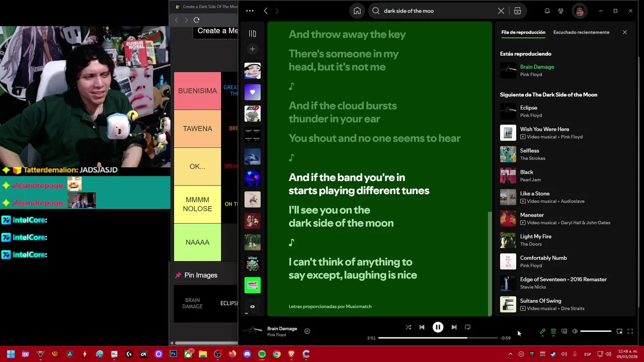Close the play queue panel
The width and height of the screenshot is (644, 362).
click(x=625, y=32)
